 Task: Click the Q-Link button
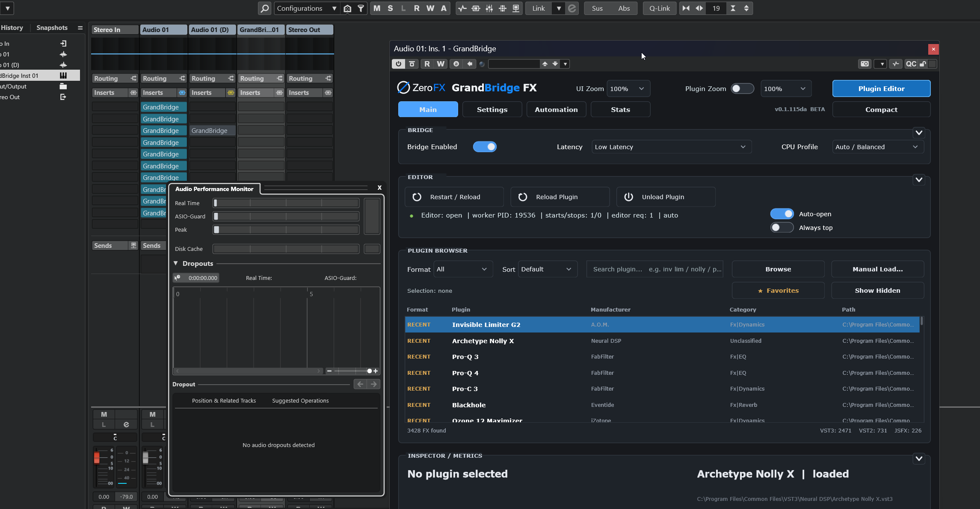(660, 8)
